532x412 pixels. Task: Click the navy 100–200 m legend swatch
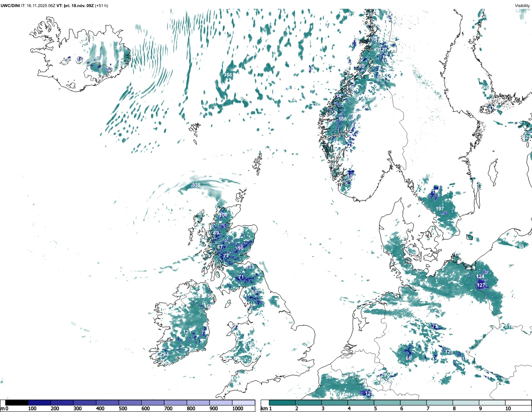pos(39,403)
